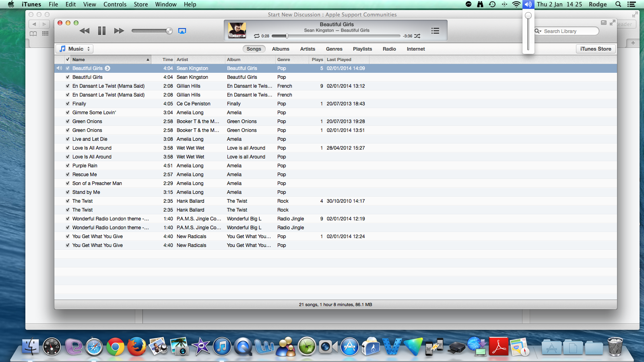Open Spotlight search in the menu bar
This screenshot has height=362, width=644.
tap(618, 4)
